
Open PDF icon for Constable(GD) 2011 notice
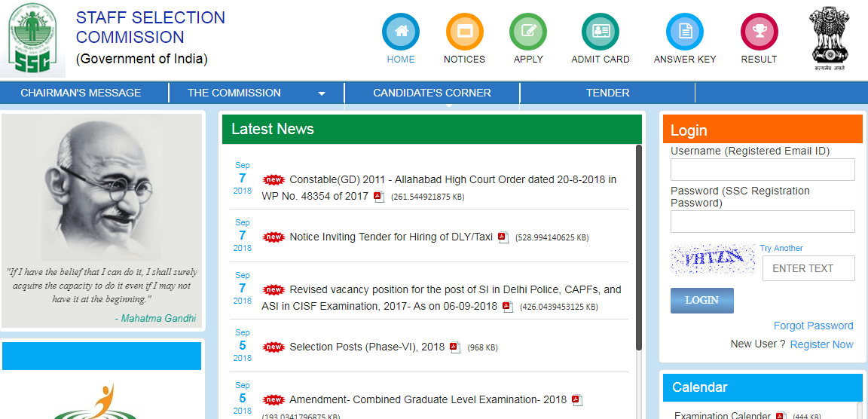tap(379, 197)
